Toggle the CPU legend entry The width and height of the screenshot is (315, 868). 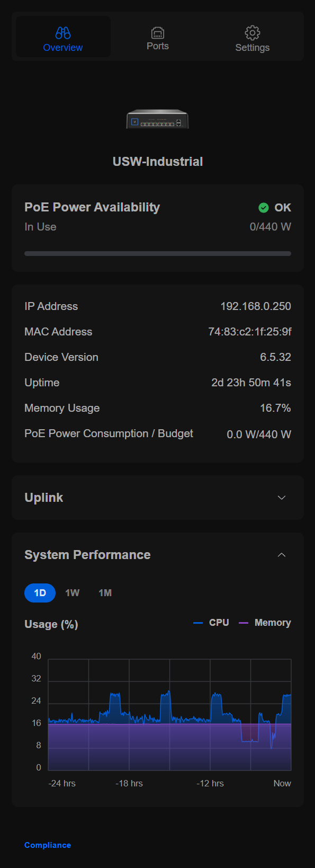point(211,623)
